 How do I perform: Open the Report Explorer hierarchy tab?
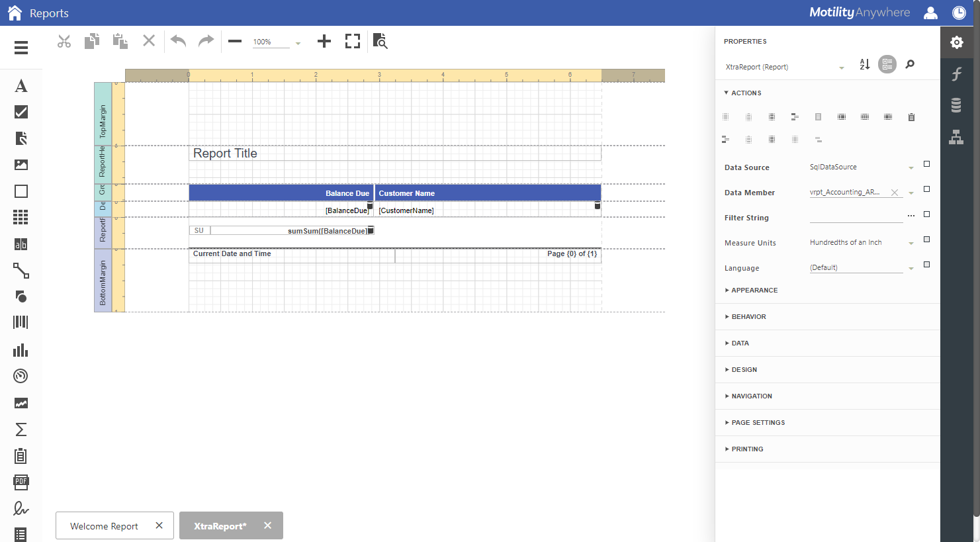tap(956, 137)
